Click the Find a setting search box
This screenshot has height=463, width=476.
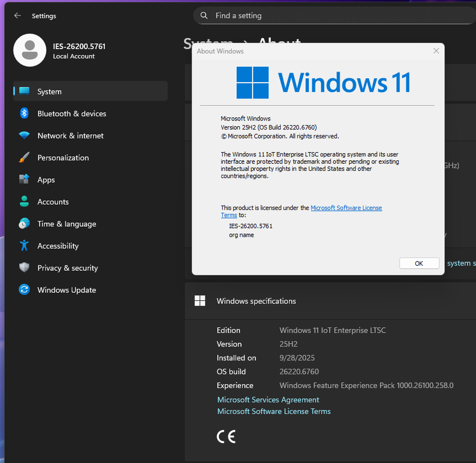(x=334, y=16)
